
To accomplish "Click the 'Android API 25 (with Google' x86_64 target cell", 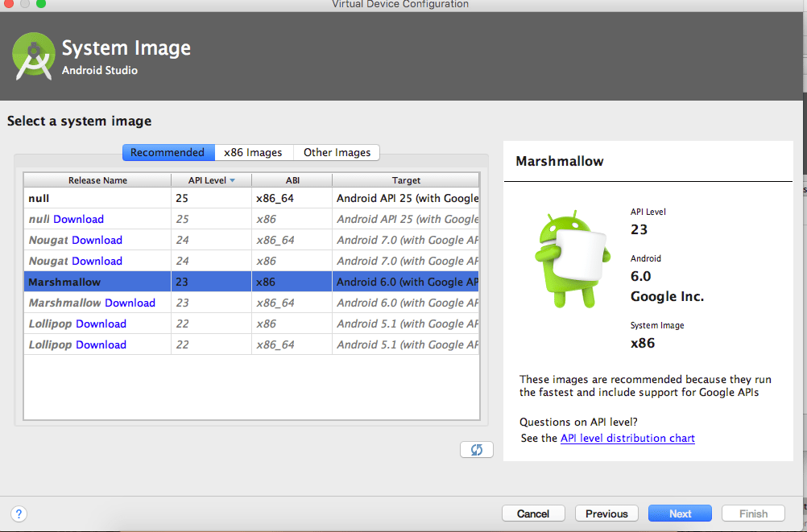I will point(406,198).
